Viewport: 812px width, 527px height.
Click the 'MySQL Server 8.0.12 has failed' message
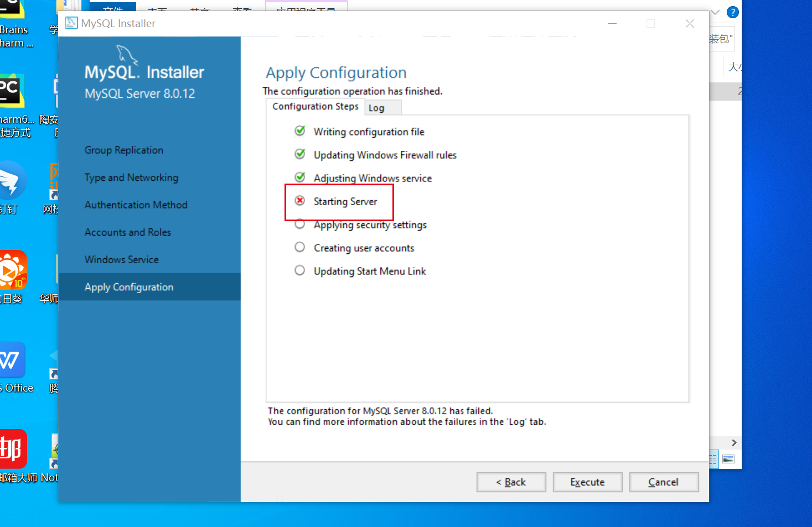pyautogui.click(x=380, y=411)
